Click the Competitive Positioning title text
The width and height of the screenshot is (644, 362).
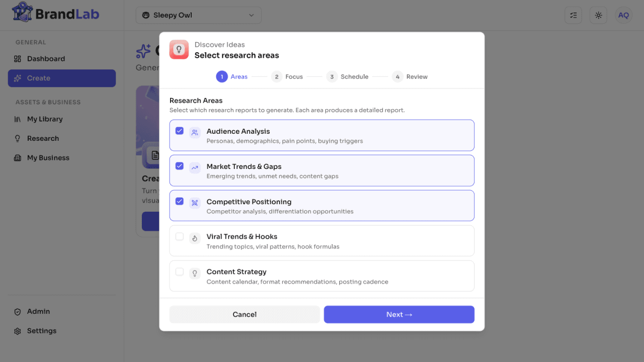click(249, 202)
